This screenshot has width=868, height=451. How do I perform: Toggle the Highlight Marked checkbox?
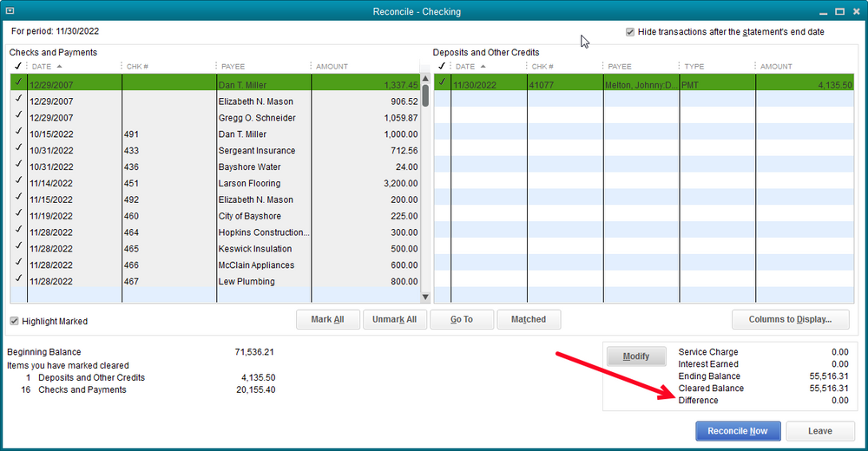point(15,321)
